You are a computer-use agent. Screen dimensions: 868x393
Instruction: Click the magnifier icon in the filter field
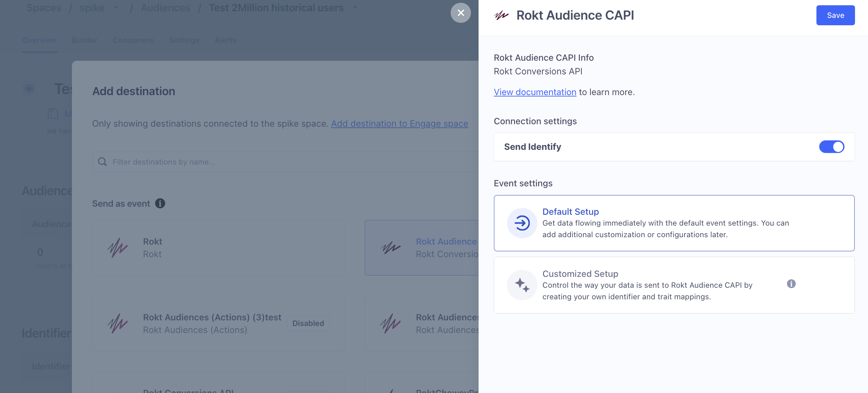(102, 162)
